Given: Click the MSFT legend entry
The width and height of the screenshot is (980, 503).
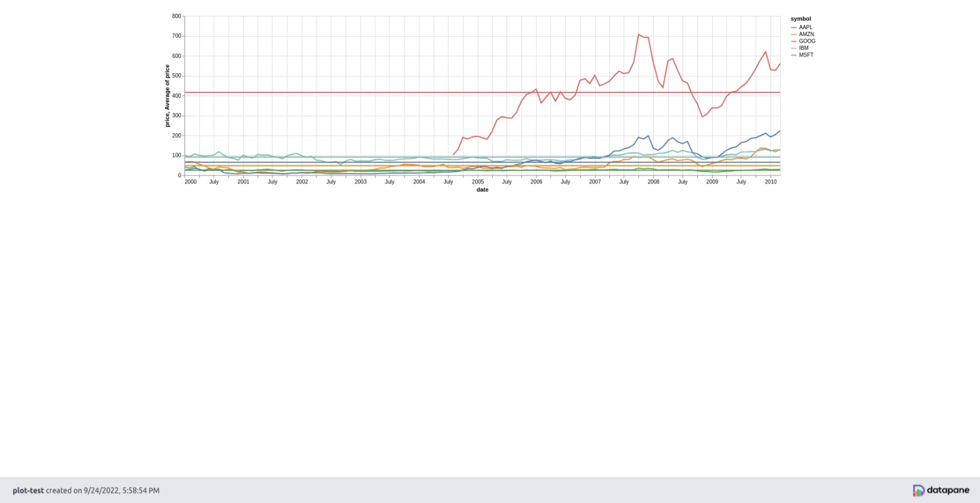Looking at the screenshot, I should pos(802,55).
